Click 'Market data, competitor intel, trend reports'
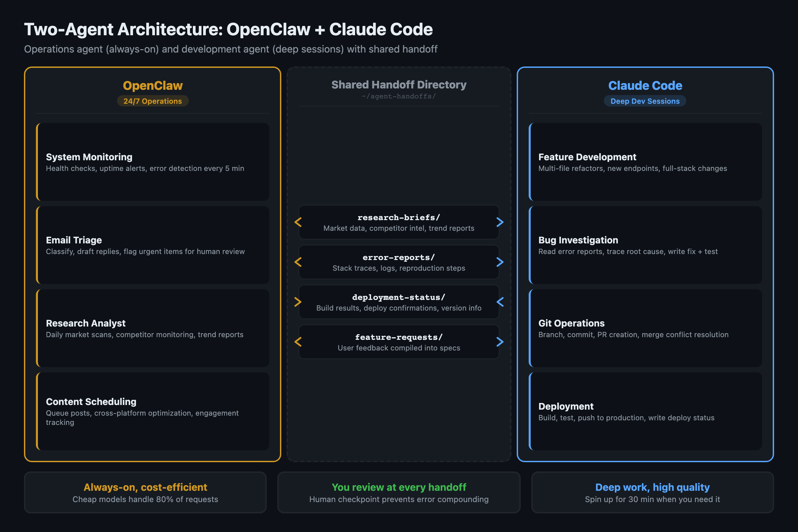Image resolution: width=798 pixels, height=532 pixels. click(399, 228)
